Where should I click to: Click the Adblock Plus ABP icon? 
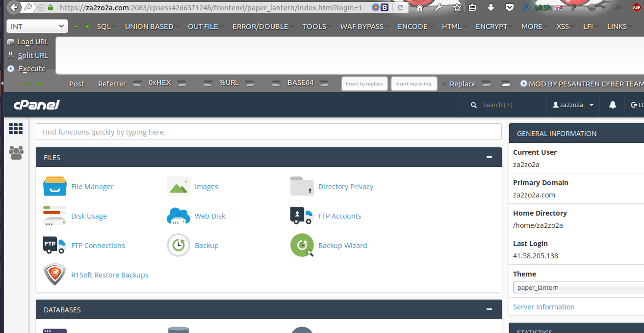click(637, 7)
